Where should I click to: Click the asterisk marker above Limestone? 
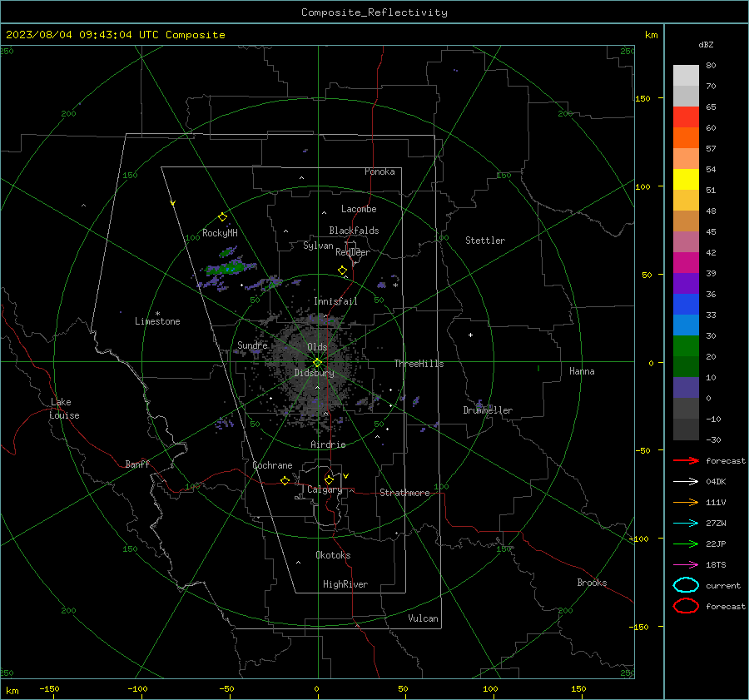point(157,314)
